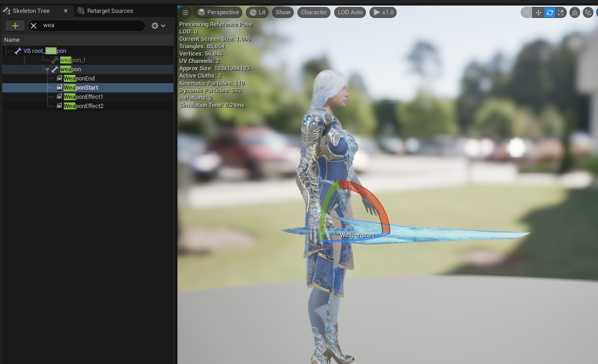Open the skeleton tree gear settings dropdown
598x364 pixels.
pos(158,26)
